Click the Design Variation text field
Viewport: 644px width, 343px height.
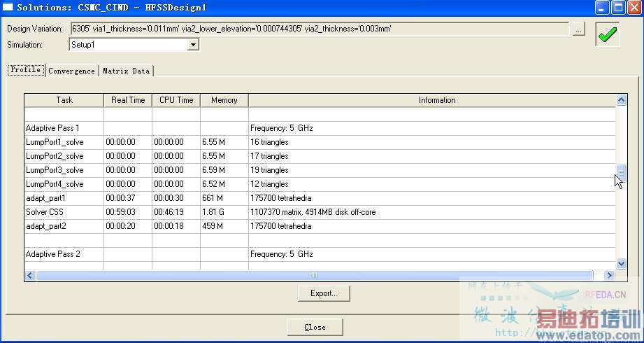319,29
